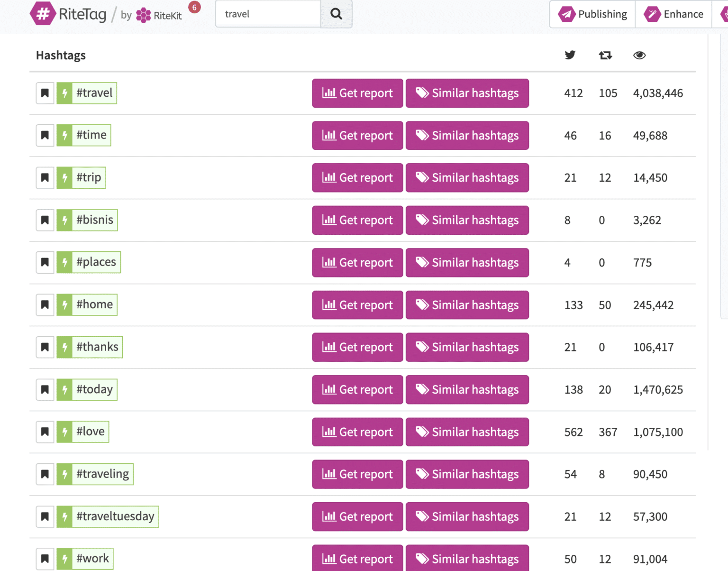
Task: Click the Twitter bird column header icon
Action: [x=570, y=55]
